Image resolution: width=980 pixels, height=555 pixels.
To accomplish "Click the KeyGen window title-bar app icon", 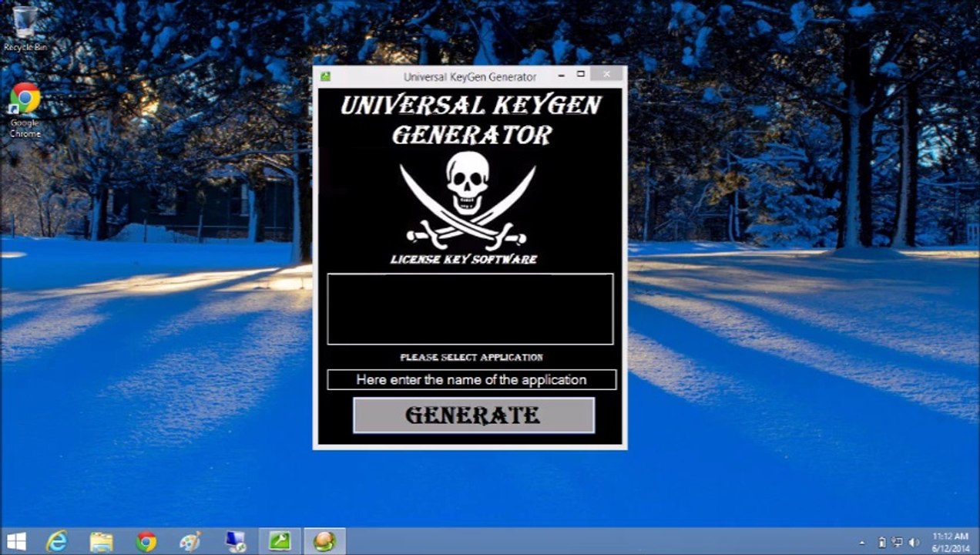I will (x=326, y=76).
